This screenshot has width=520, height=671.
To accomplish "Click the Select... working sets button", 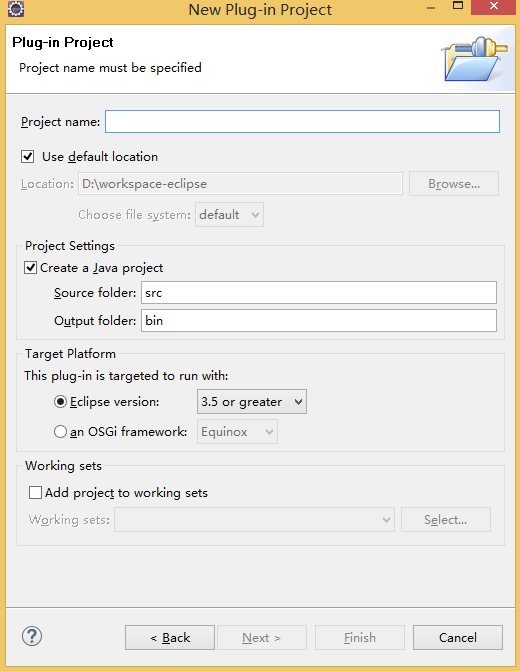I will [446, 520].
